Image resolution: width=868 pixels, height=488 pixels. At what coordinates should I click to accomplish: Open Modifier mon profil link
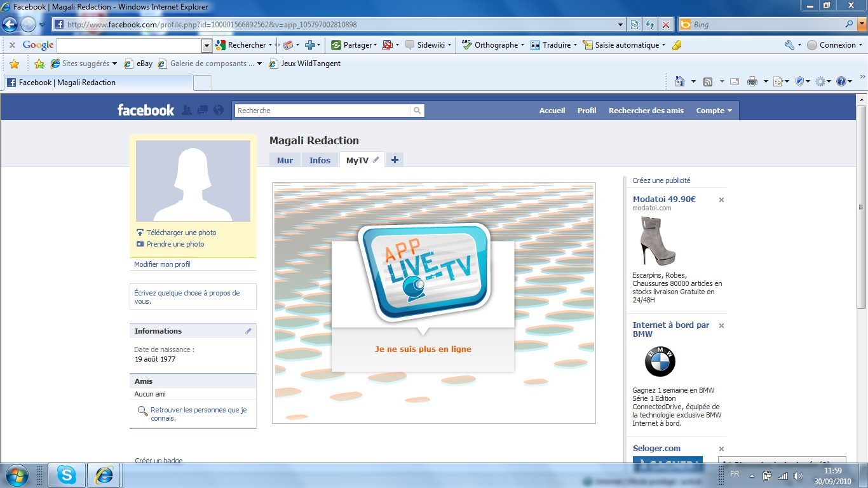162,264
